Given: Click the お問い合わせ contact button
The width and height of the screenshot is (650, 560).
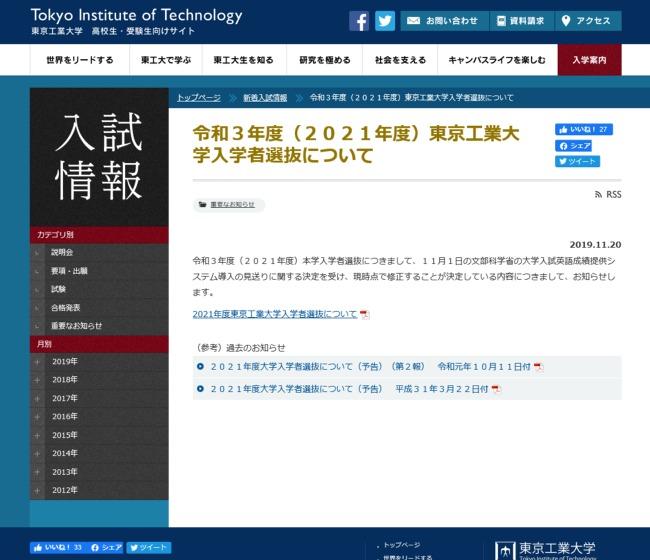Looking at the screenshot, I should (444, 21).
